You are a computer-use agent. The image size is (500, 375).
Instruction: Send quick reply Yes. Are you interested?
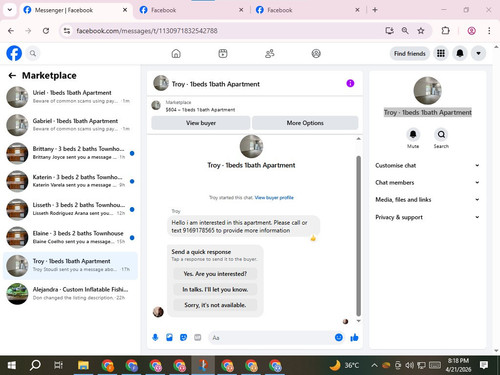[215, 274]
